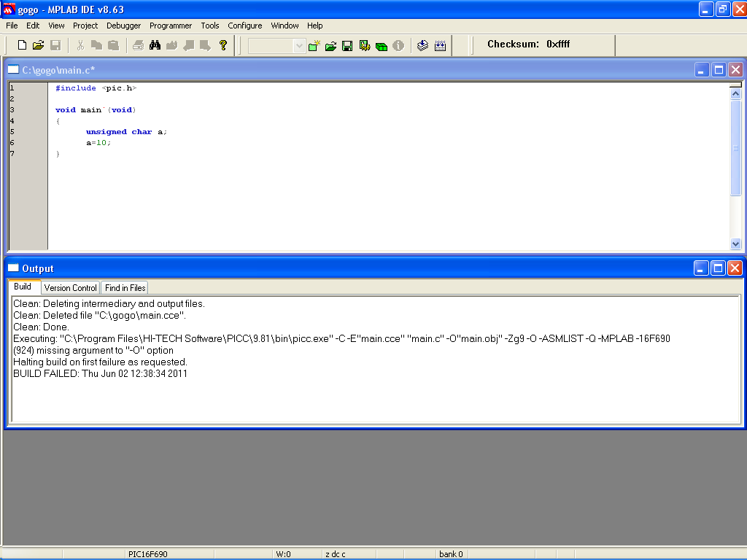
Task: Switch to Version Control tab
Action: [x=71, y=287]
